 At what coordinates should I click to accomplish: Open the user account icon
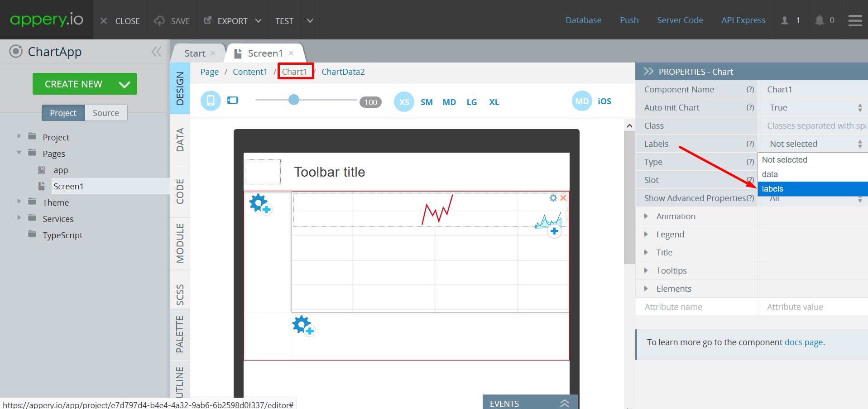click(785, 20)
